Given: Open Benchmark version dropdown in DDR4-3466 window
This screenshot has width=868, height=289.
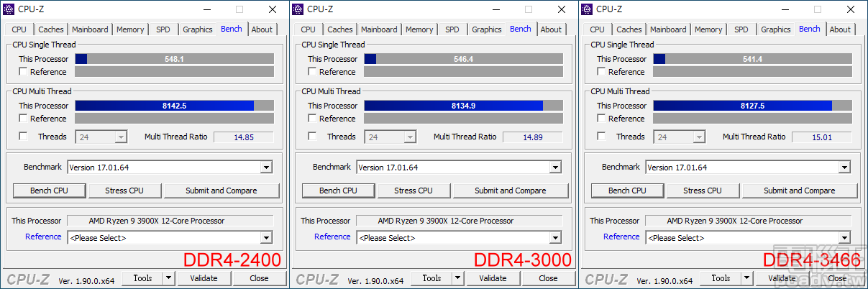Looking at the screenshot, I should coord(844,168).
